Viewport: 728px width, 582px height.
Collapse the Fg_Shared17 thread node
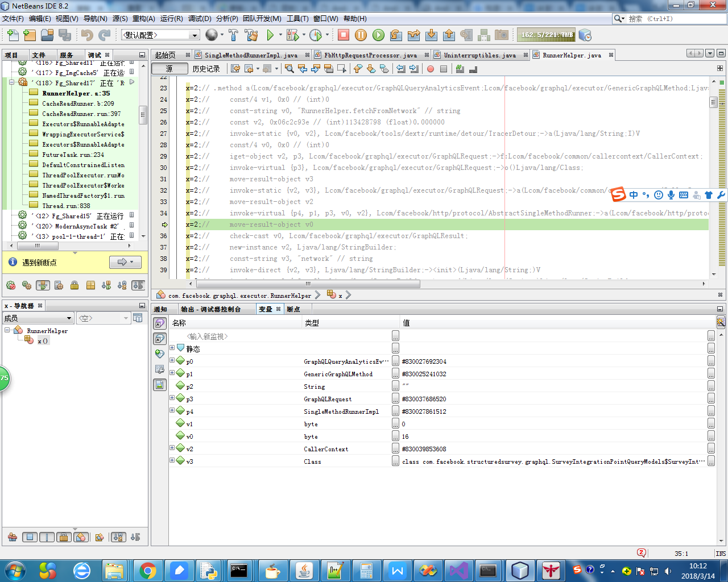[x=11, y=82]
